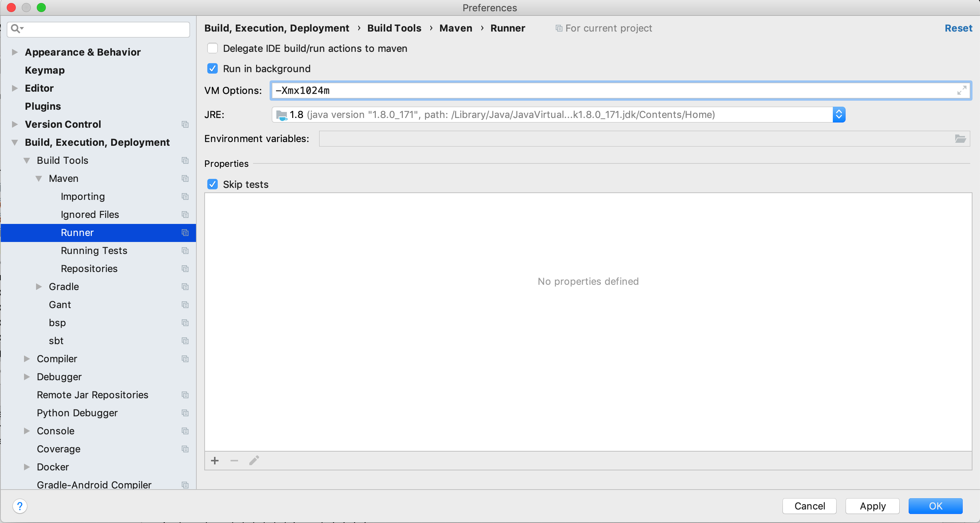The image size is (980, 523).
Task: Click project-level icon beside Python Debugger
Action: coord(185,413)
